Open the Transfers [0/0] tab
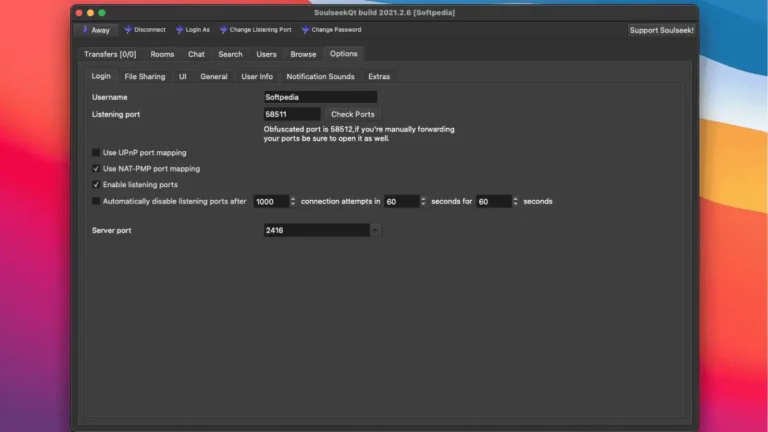The width and height of the screenshot is (768, 432). 110,54
